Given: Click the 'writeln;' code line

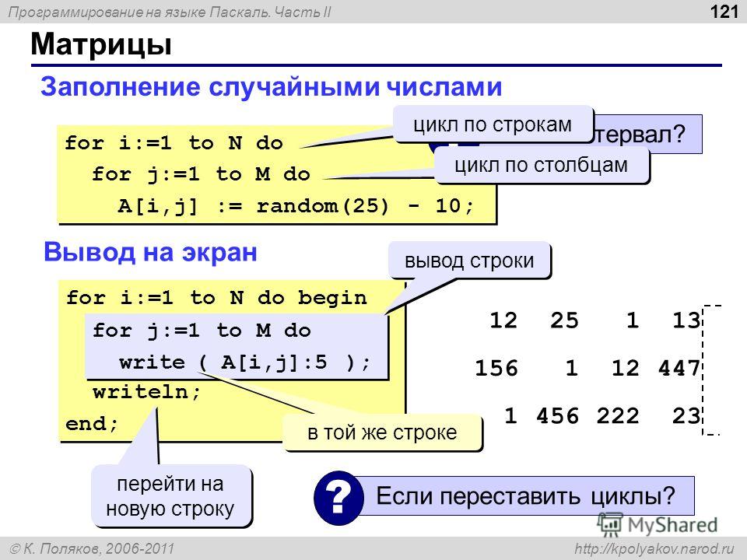Looking at the screenshot, I should tap(147, 392).
